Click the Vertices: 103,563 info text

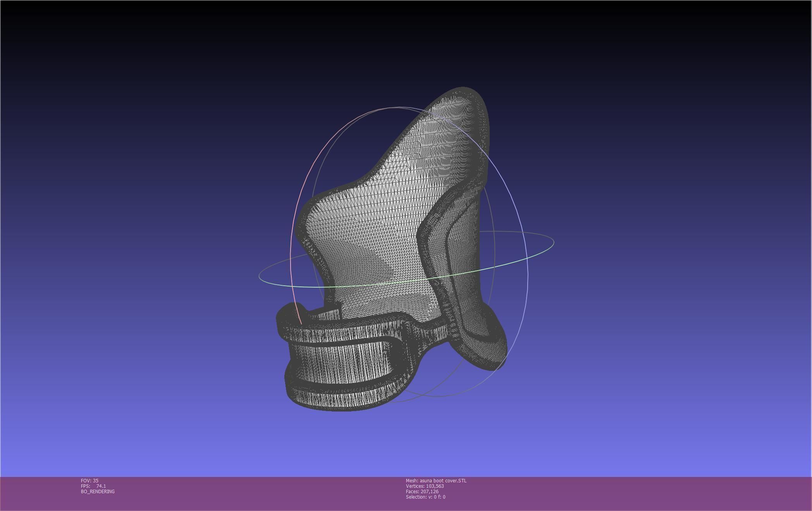(425, 486)
